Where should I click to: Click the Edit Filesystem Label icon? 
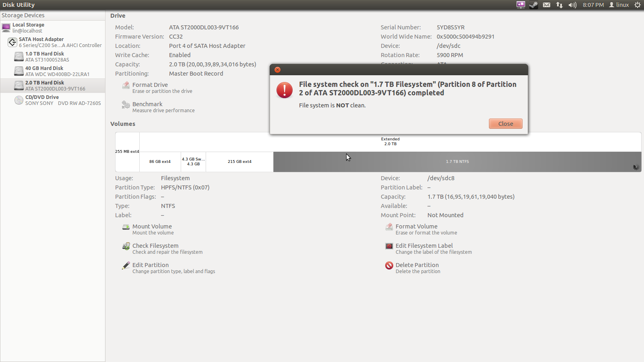(x=389, y=246)
